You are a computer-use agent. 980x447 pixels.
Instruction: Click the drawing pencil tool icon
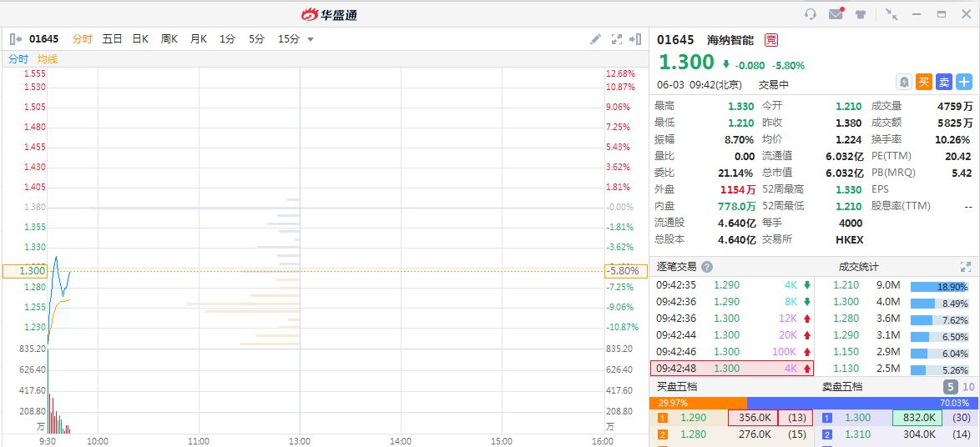(x=595, y=39)
